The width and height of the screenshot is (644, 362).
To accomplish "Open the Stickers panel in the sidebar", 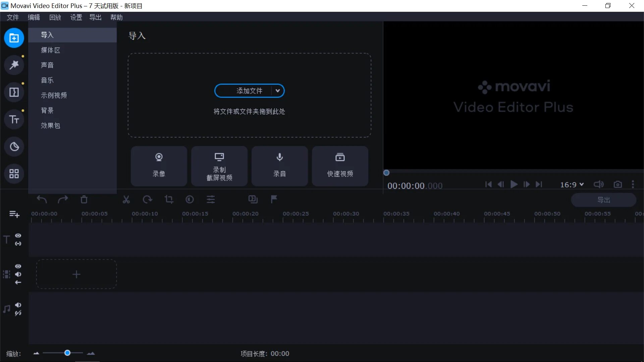I will pos(14,146).
